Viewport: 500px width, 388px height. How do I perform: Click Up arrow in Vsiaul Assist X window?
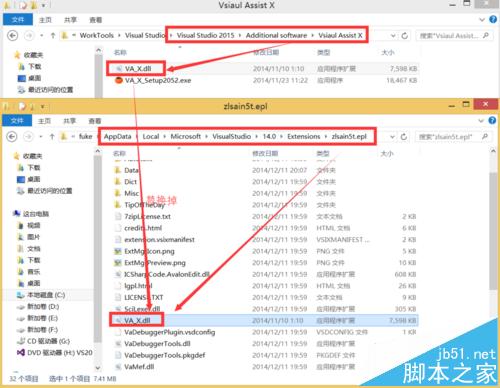click(x=53, y=35)
